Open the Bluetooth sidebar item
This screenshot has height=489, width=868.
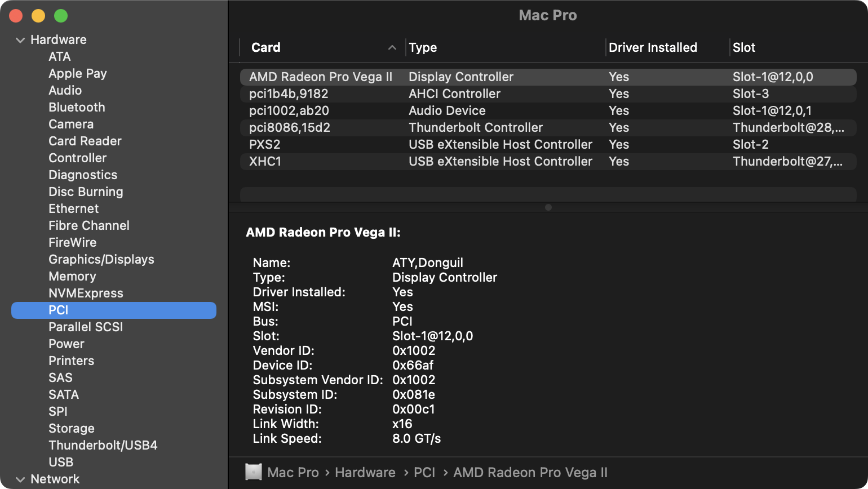(x=77, y=107)
